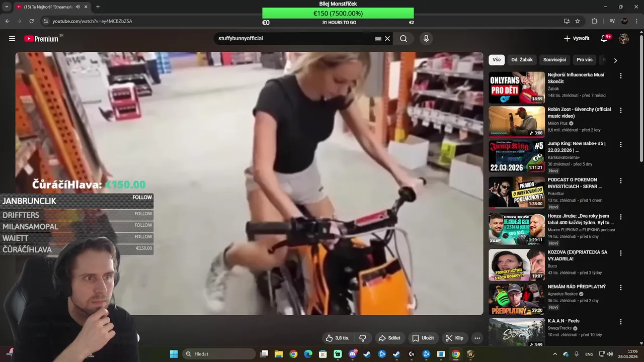Image resolution: width=644 pixels, height=362 pixels.
Task: Select the Související chip
Action: (x=554, y=60)
